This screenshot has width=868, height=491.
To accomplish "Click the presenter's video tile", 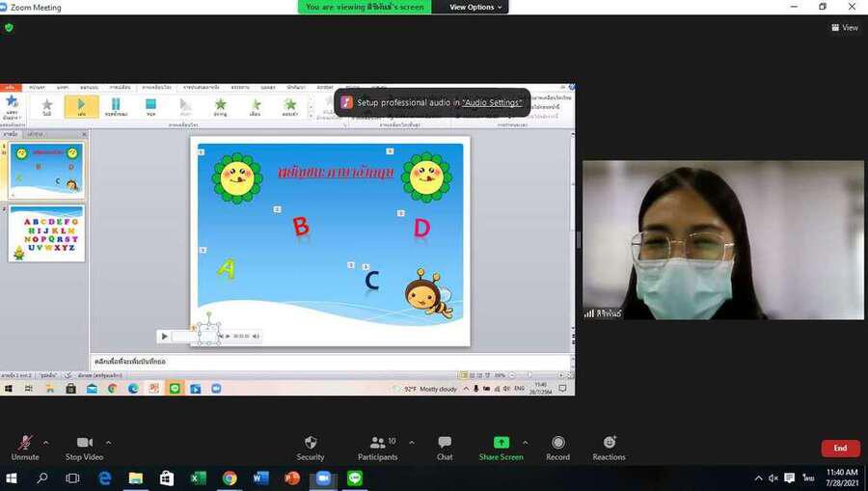I will [722, 239].
